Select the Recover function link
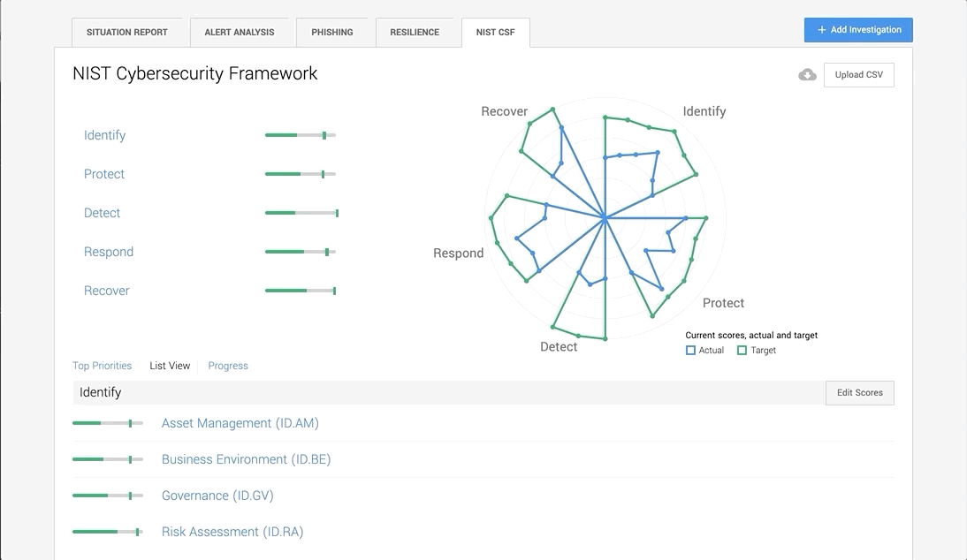The height and width of the screenshot is (560, 967). [x=107, y=291]
